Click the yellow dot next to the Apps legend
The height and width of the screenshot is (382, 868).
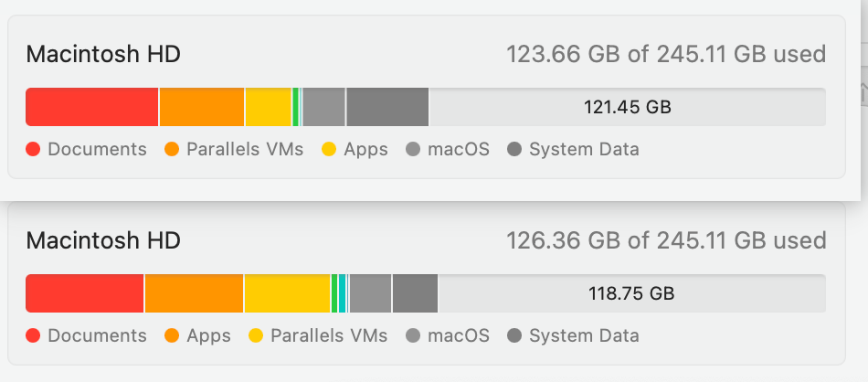point(329,150)
